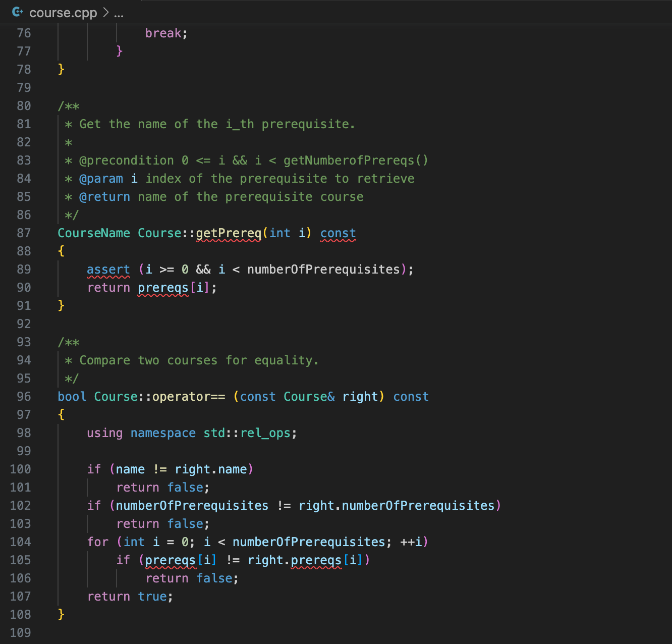The image size is (672, 644).
Task: Select line number 104 in the gutter
Action: pyautogui.click(x=20, y=542)
